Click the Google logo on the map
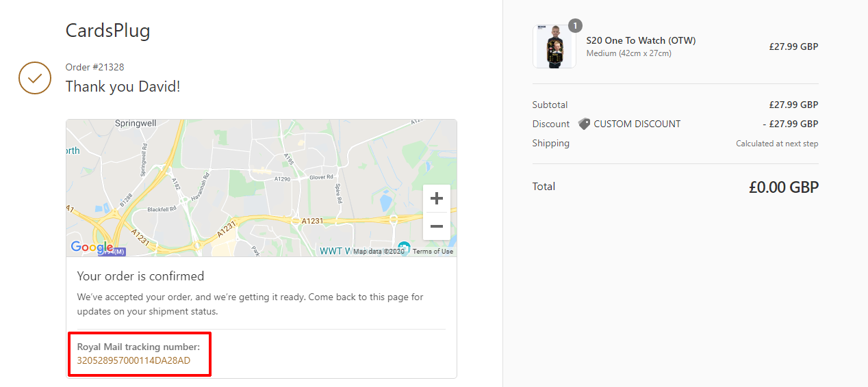This screenshot has width=868, height=387. (92, 247)
